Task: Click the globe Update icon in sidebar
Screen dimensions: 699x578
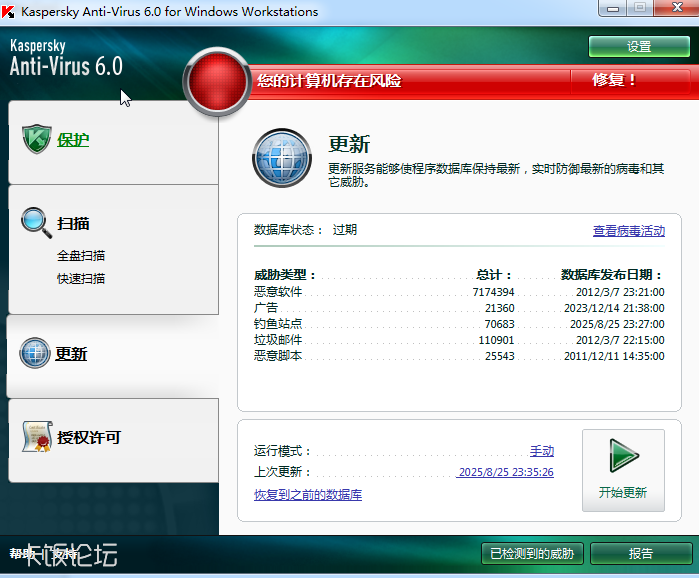Action: tap(35, 354)
